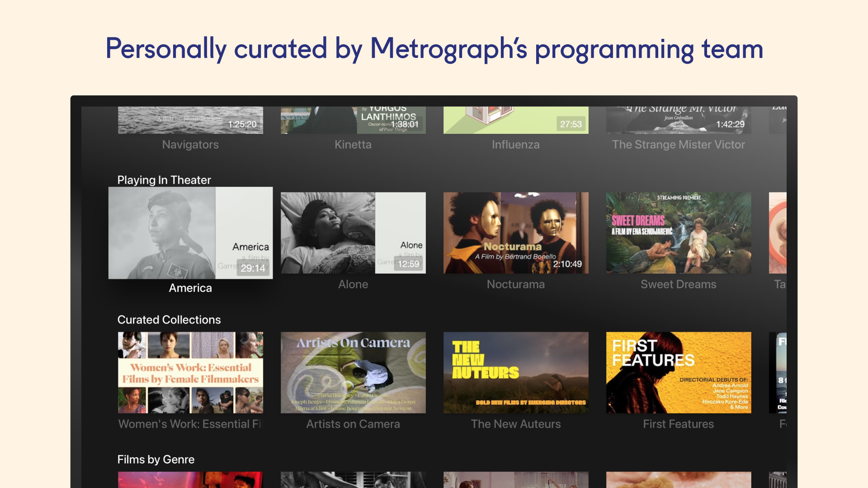Click the Curated Collections heading
Viewport: 868px width, 488px height.
click(170, 319)
